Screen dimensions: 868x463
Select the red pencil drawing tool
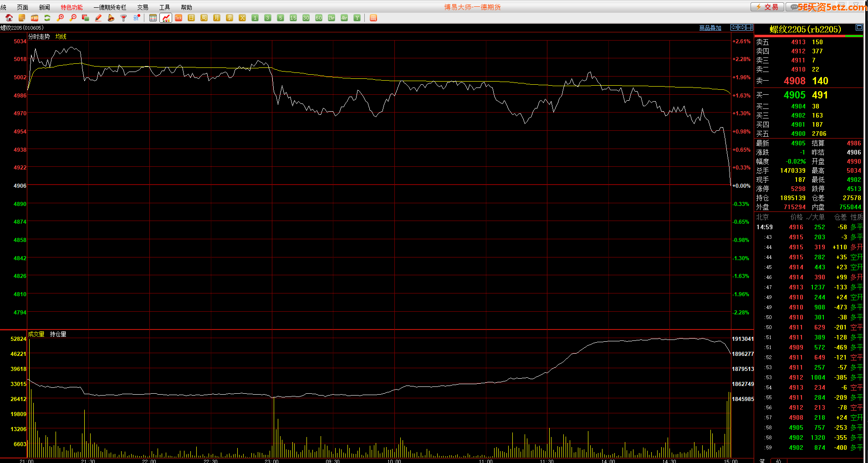98,18
